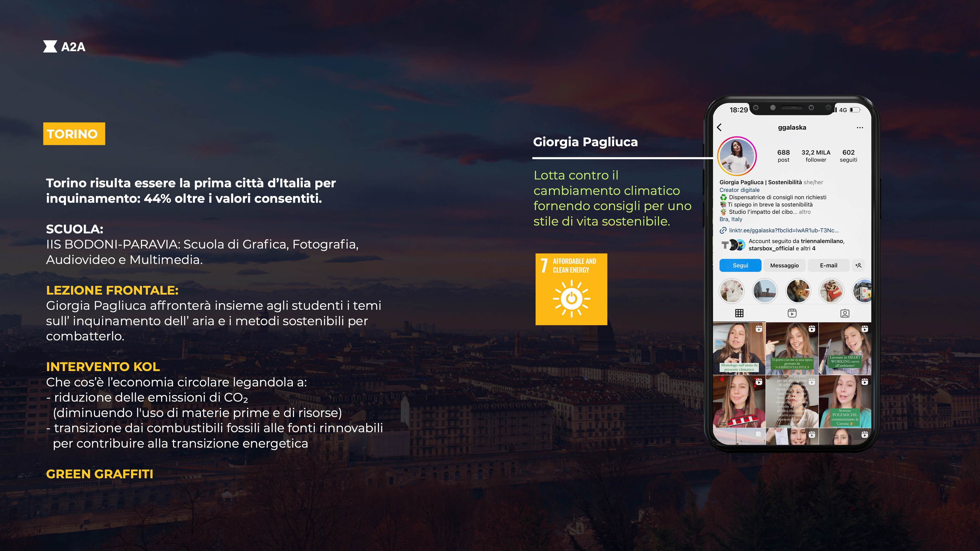The image size is (980, 551).
Task: Click the add-person suggestion icon
Action: 858,265
